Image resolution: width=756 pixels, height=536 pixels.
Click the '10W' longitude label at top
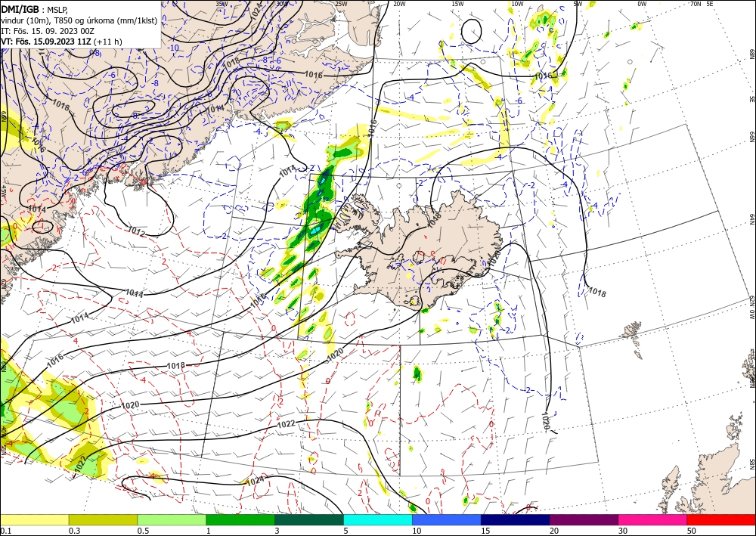pyautogui.click(x=517, y=4)
